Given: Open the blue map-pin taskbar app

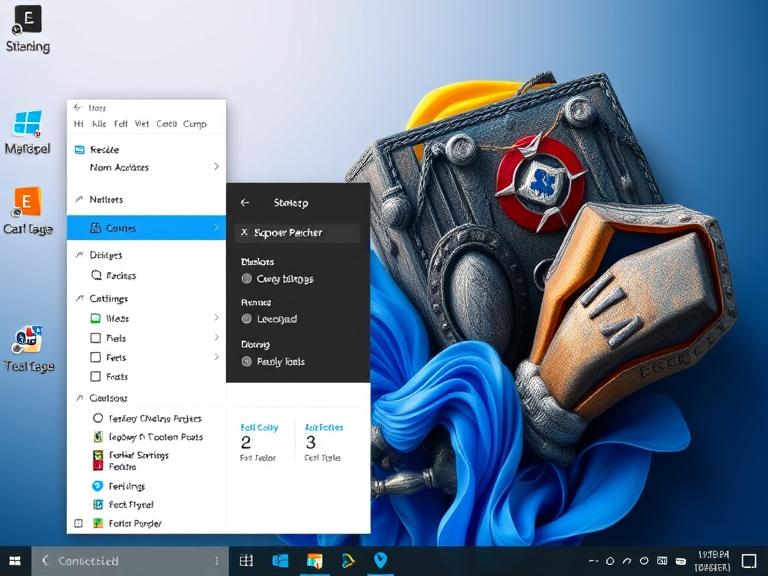Looking at the screenshot, I should click(x=380, y=560).
